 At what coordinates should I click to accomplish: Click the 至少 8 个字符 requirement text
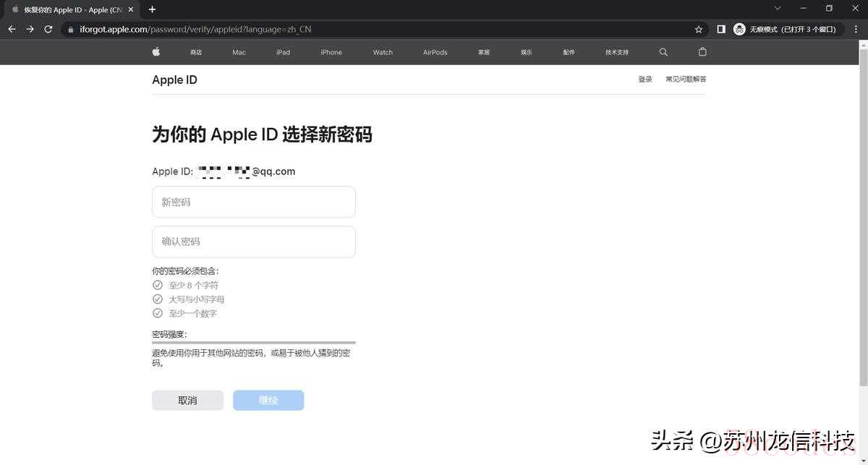click(193, 286)
